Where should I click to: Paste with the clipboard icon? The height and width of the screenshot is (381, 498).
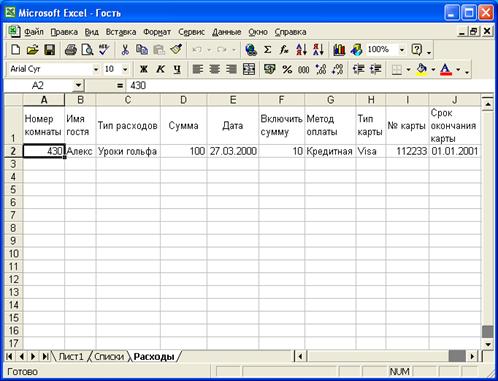point(159,50)
